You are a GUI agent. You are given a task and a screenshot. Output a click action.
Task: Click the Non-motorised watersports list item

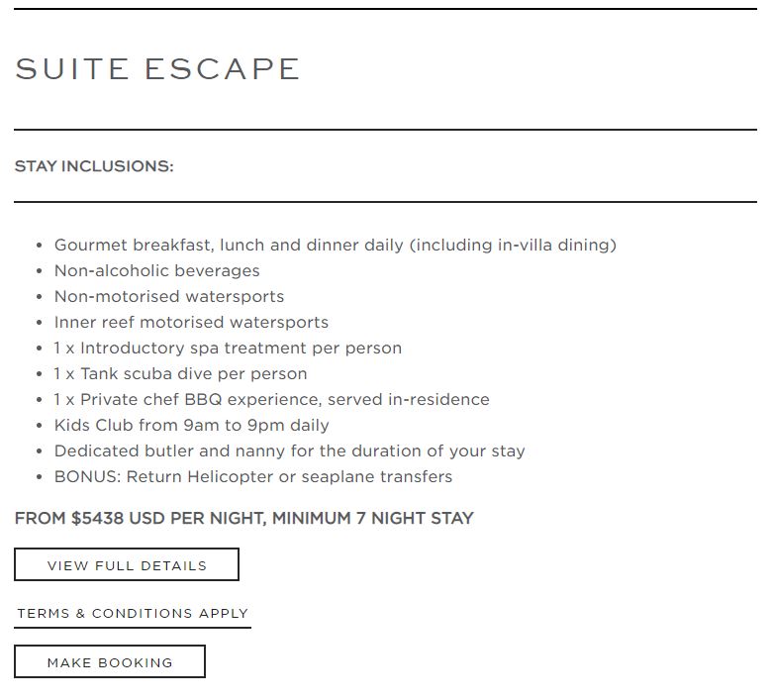(x=168, y=296)
